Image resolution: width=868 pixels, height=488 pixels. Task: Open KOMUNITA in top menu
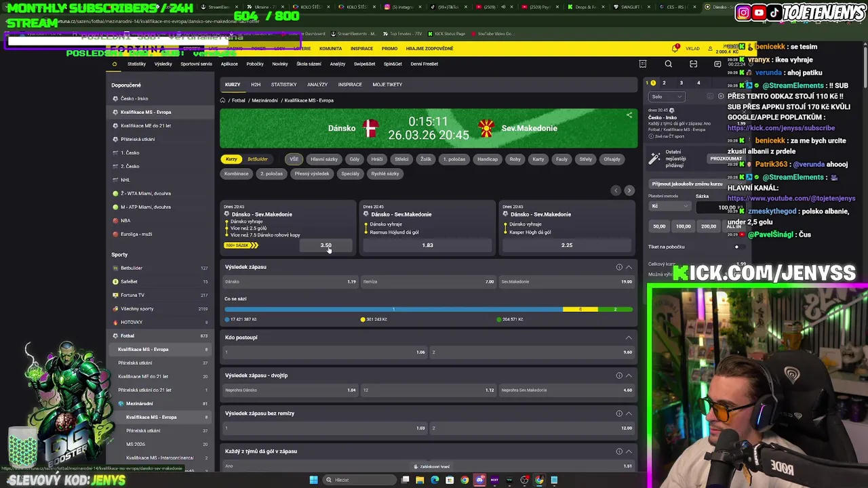(330, 49)
